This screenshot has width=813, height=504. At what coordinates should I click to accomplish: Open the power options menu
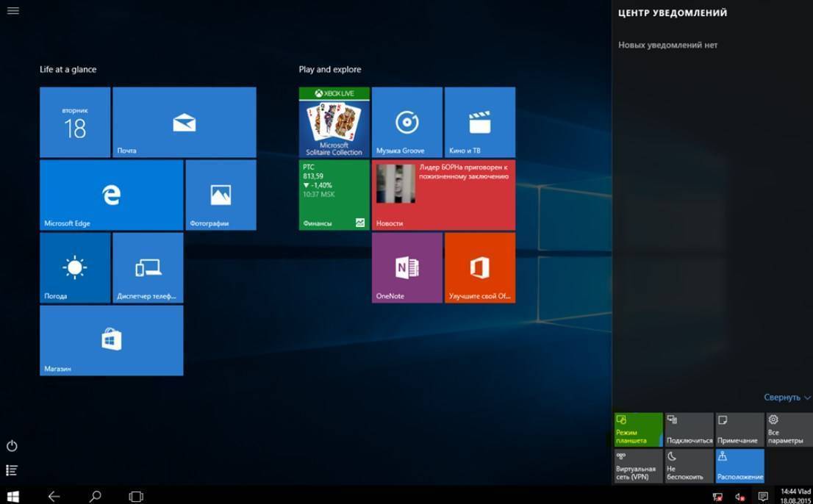point(12,446)
